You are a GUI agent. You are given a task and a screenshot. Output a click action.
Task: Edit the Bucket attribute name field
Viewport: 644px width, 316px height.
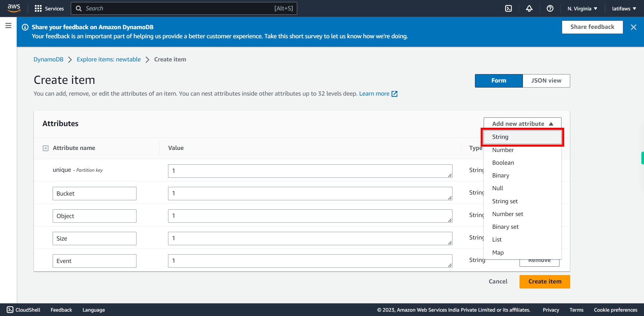(95, 194)
